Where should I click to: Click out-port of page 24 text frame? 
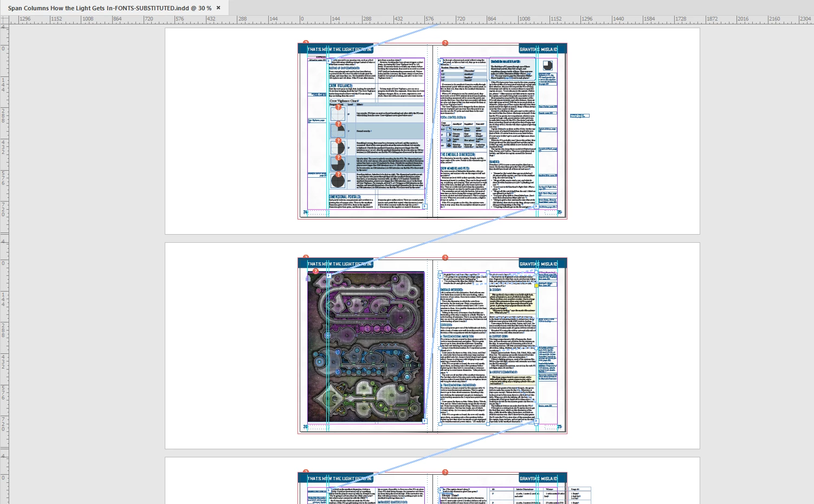coord(425,206)
